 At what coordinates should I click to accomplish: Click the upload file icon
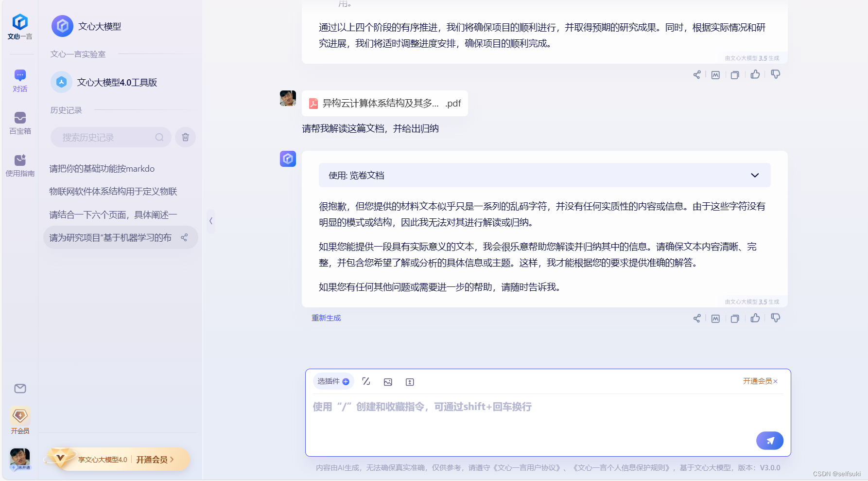(x=410, y=382)
